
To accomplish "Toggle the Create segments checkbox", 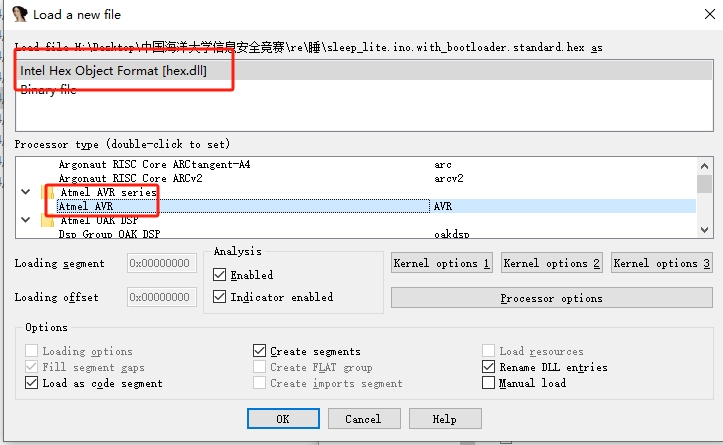I will pos(260,351).
